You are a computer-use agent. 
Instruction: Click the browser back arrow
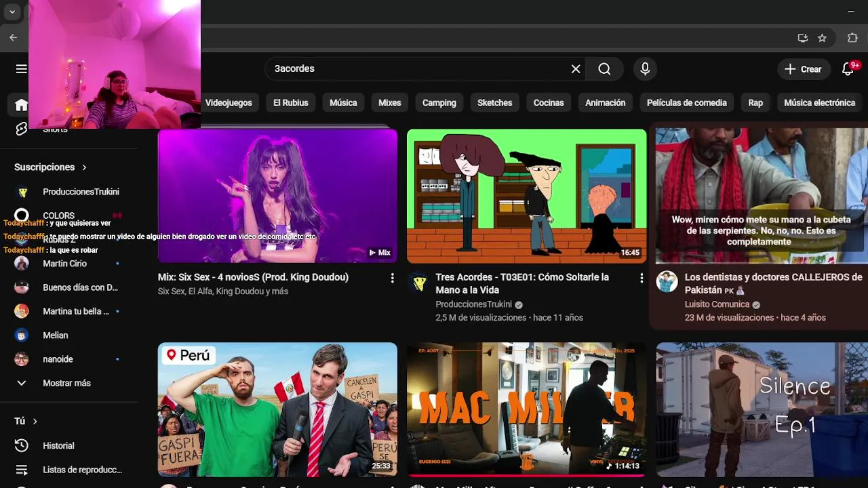[13, 38]
